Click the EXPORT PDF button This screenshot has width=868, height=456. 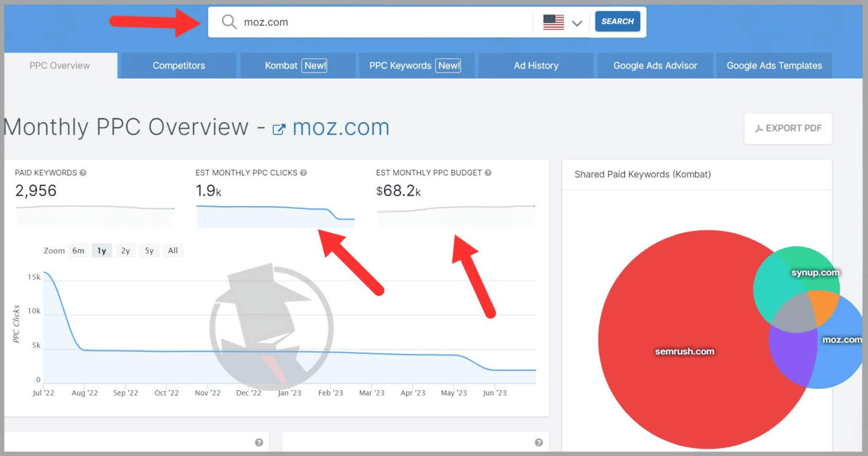click(788, 129)
